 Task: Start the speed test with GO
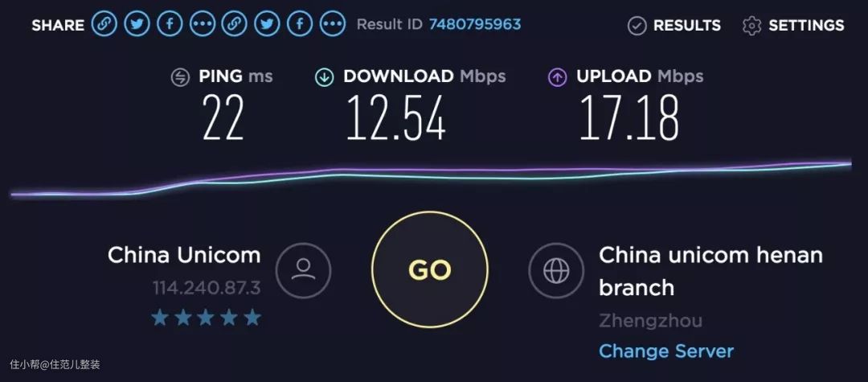[x=429, y=269]
